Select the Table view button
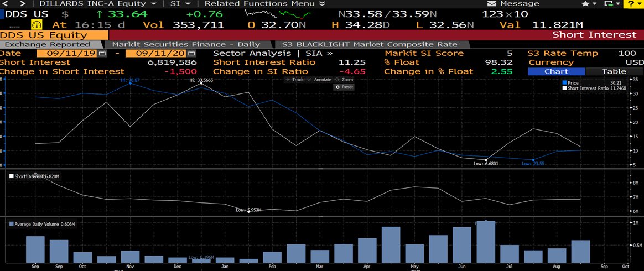 pyautogui.click(x=614, y=71)
